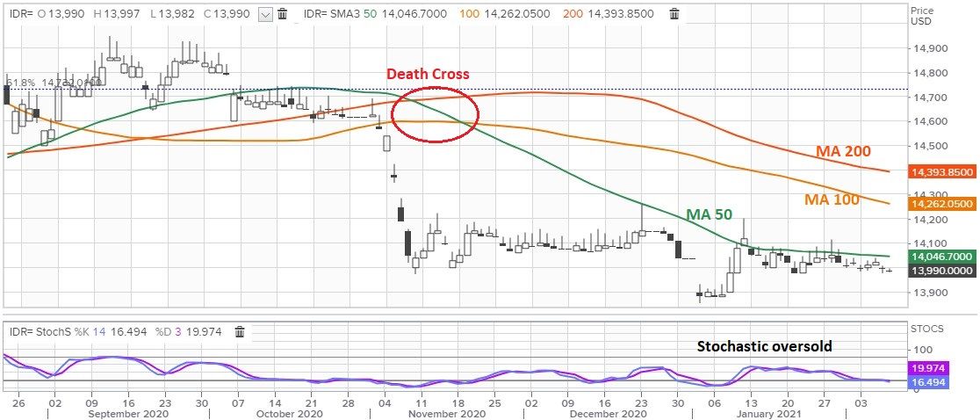Click the 61.8% 14,732.0100 Fibonacci level label
The image size is (980, 420).
point(53,83)
